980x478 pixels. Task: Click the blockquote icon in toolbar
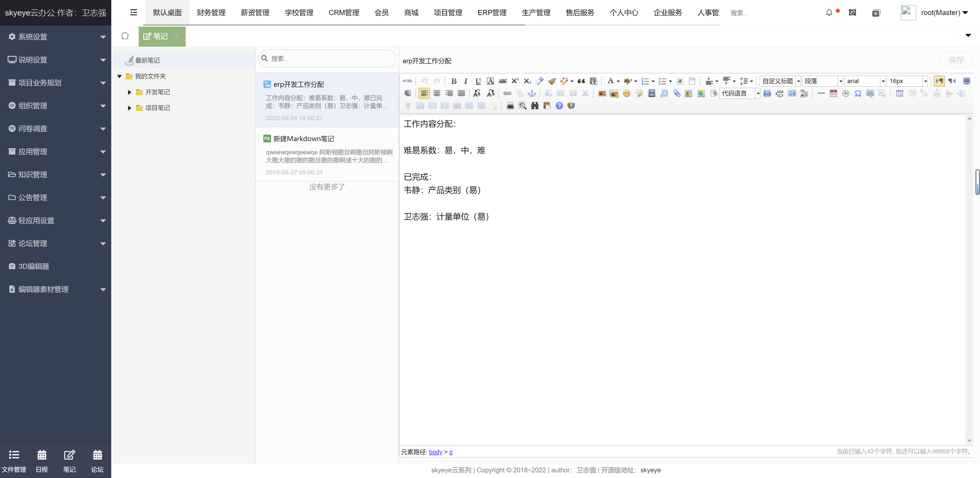(x=581, y=81)
